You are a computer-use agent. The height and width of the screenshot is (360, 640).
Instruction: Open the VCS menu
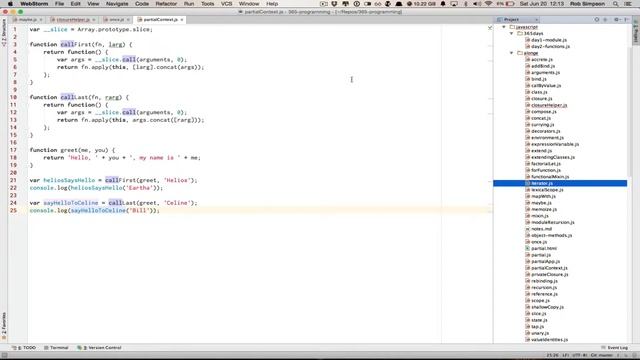tap(227, 4)
